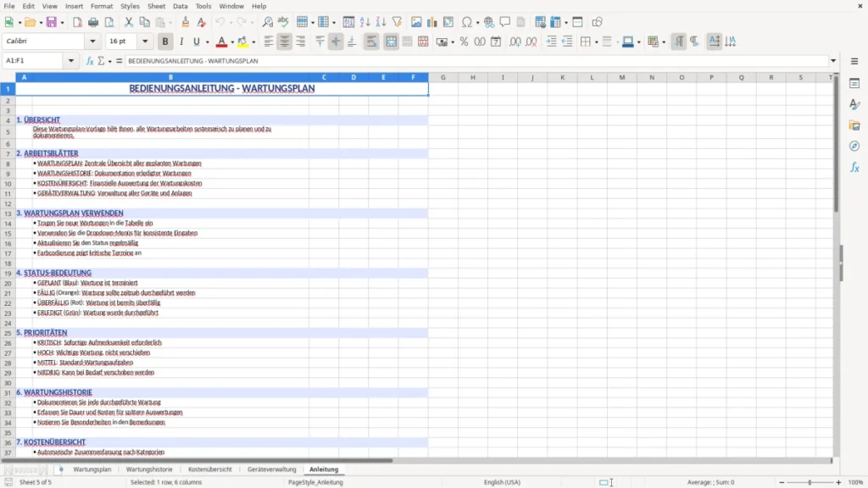Increase indent

click(x=551, y=42)
